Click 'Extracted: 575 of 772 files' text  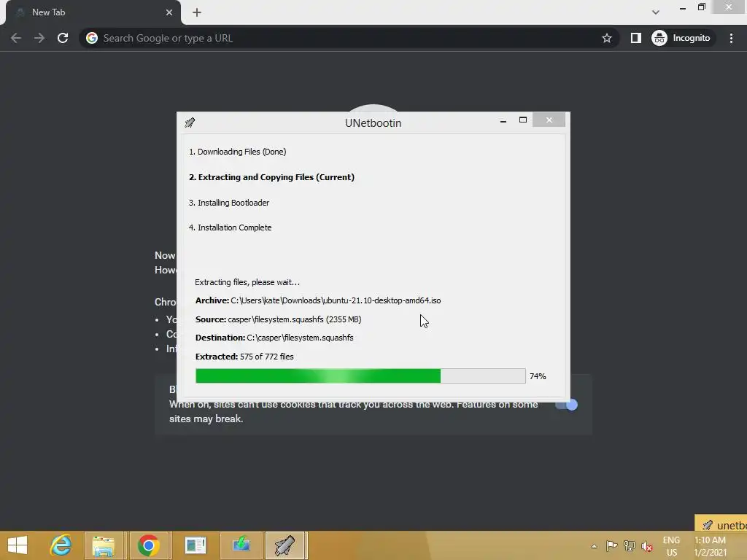[x=244, y=356]
